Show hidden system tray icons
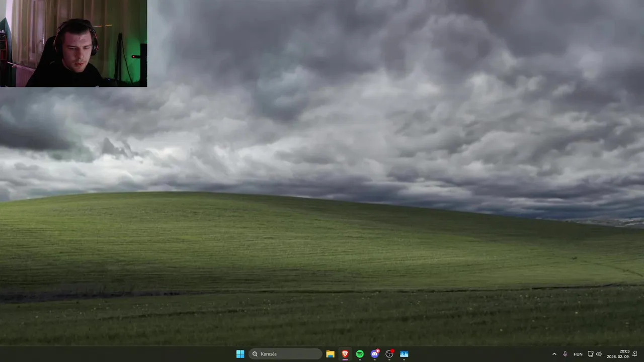The width and height of the screenshot is (644, 362). tap(554, 354)
